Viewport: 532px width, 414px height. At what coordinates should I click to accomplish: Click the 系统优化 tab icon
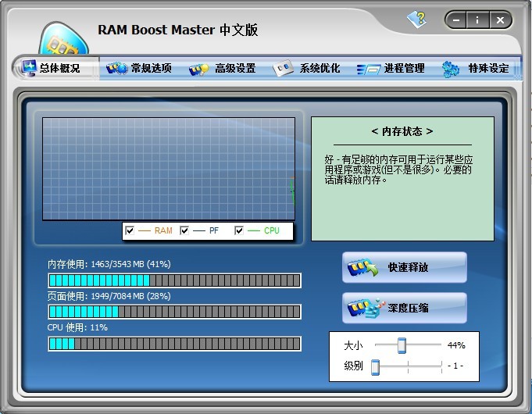tap(284, 69)
